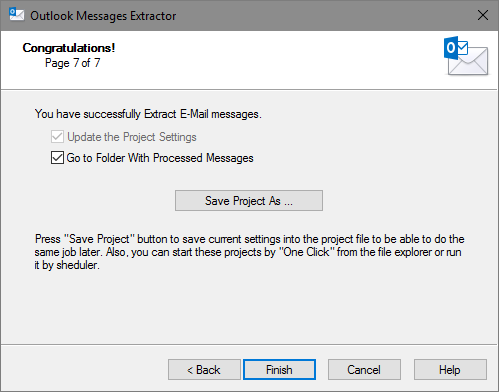499x392 pixels.
Task: Go back to the previous wizard page
Action: pos(204,370)
